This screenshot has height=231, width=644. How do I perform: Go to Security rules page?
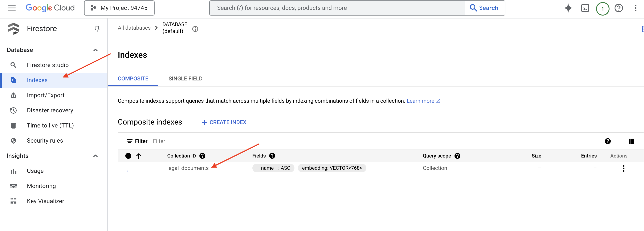[45, 141]
